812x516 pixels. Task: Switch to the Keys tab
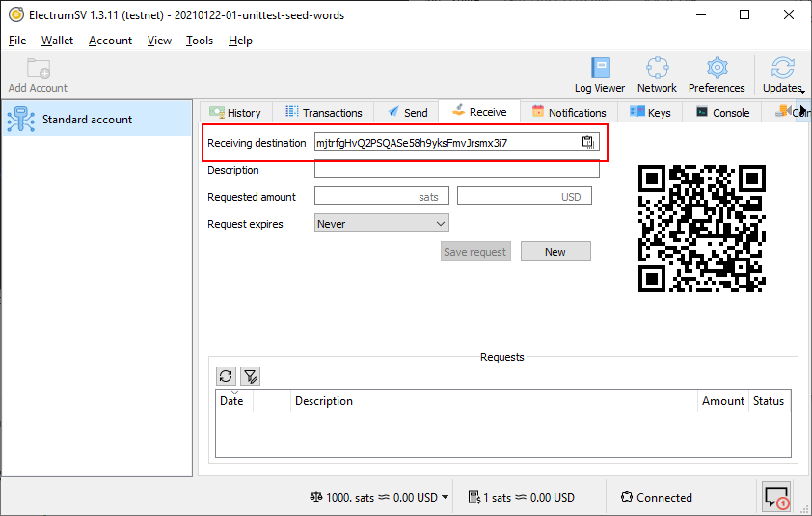tap(650, 113)
